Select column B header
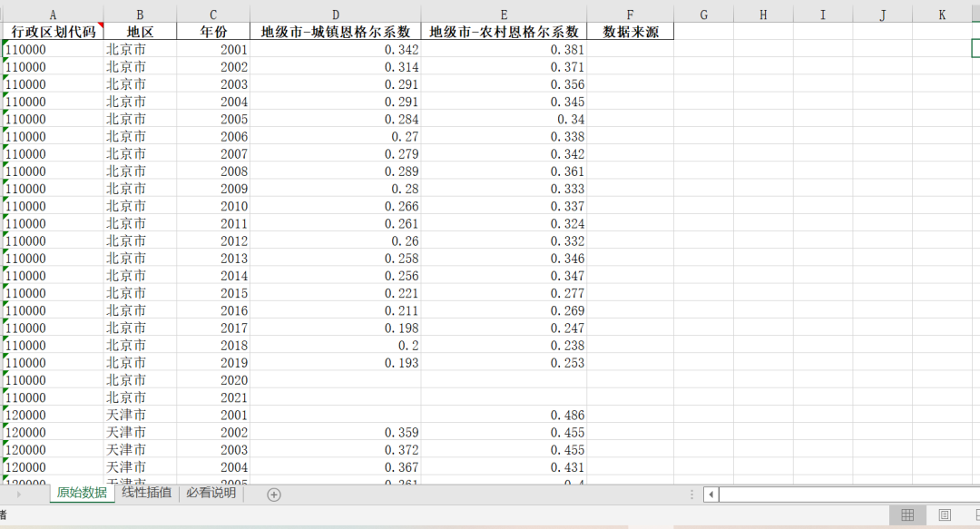This screenshot has width=980, height=529. [x=140, y=15]
